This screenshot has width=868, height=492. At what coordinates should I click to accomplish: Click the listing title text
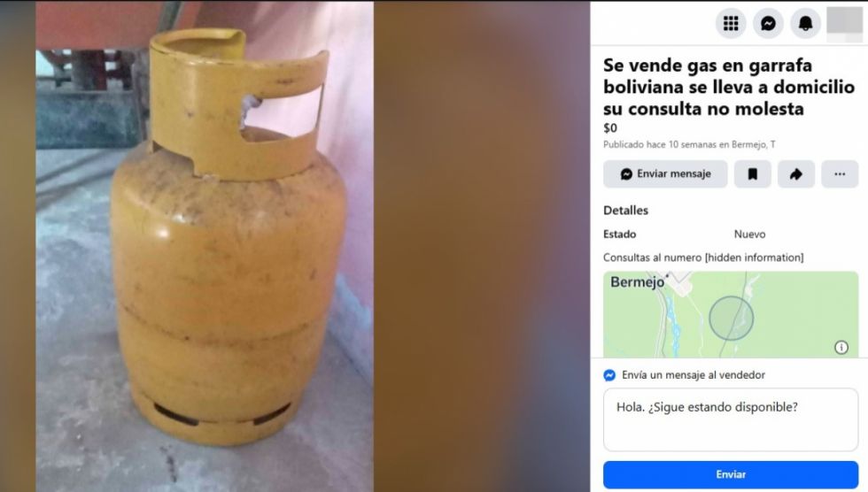click(x=729, y=87)
